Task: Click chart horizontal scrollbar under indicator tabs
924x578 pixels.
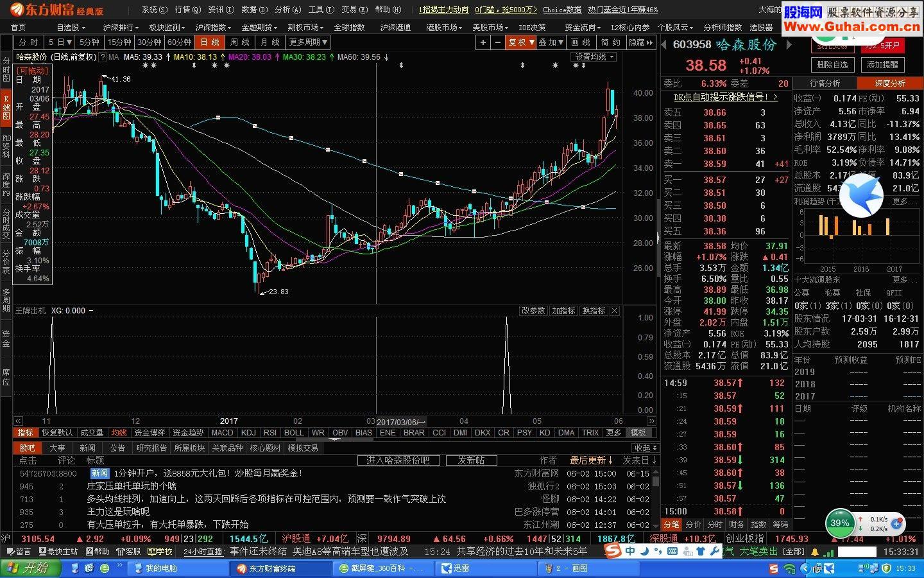Action: pos(334,439)
